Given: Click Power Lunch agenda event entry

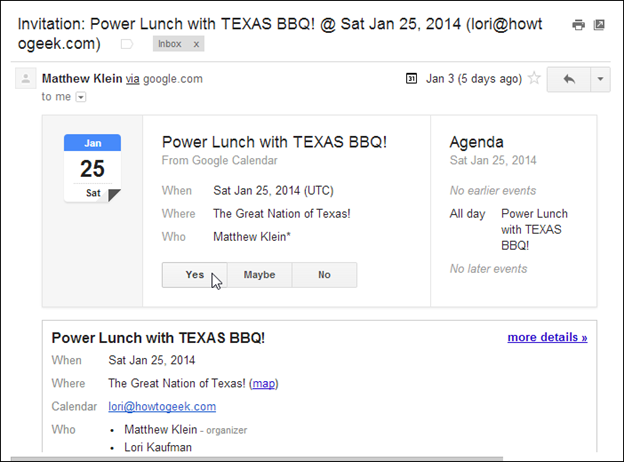Looking at the screenshot, I should (x=534, y=230).
